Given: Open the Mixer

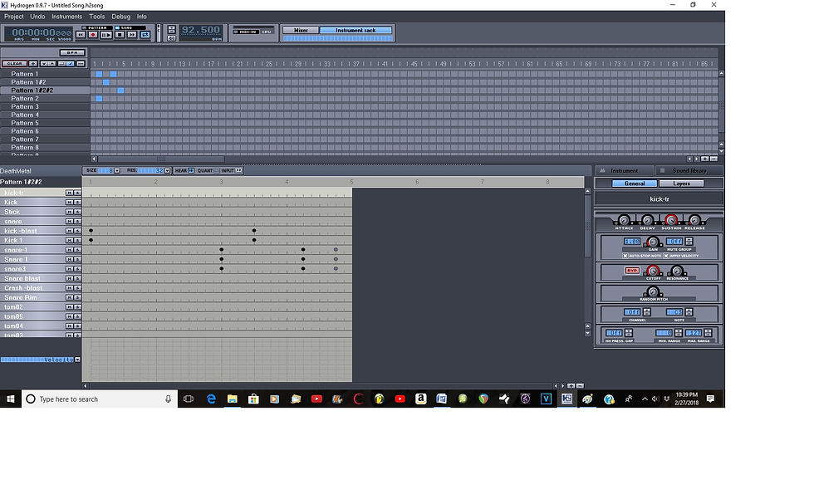Looking at the screenshot, I should (301, 30).
